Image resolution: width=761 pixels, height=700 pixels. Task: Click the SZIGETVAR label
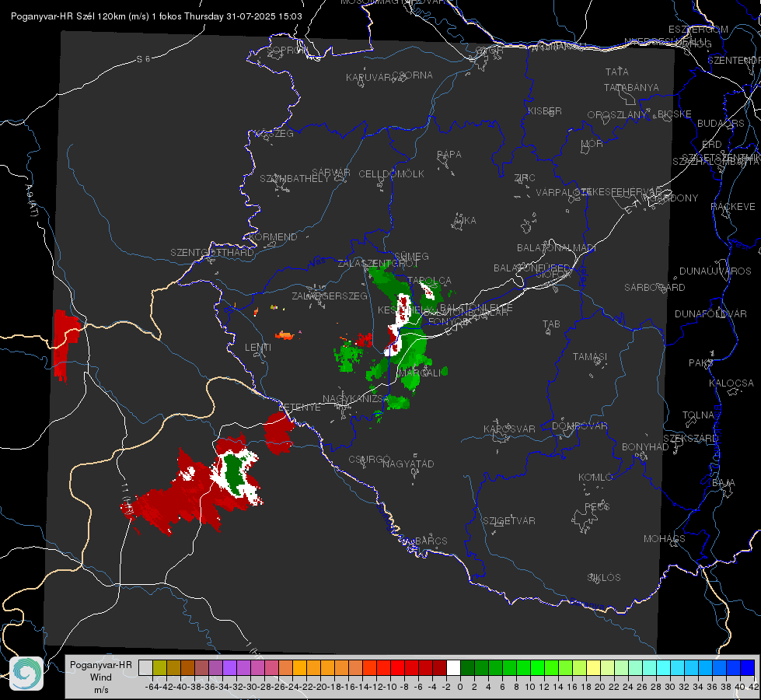509,521
